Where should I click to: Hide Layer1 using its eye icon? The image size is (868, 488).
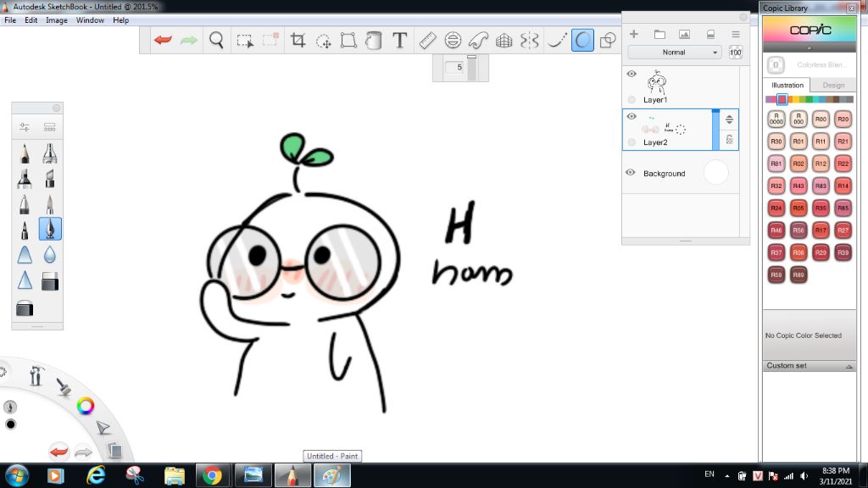click(x=632, y=74)
